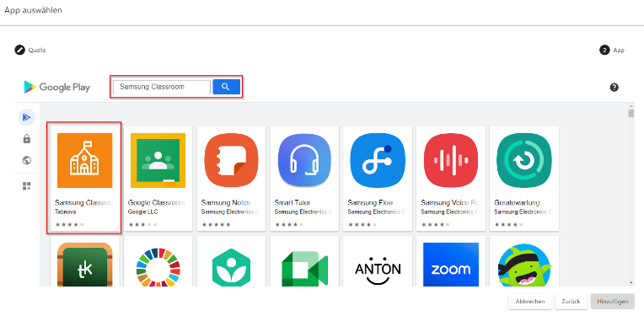Select the Gerätewartung app icon

(523, 160)
